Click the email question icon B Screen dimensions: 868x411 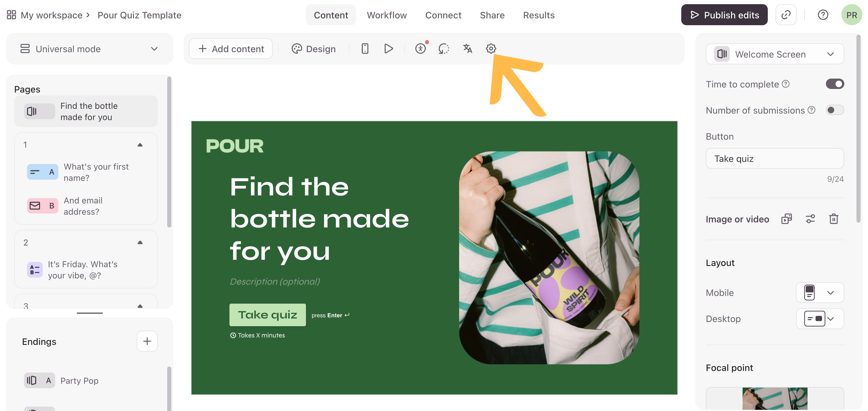point(42,206)
